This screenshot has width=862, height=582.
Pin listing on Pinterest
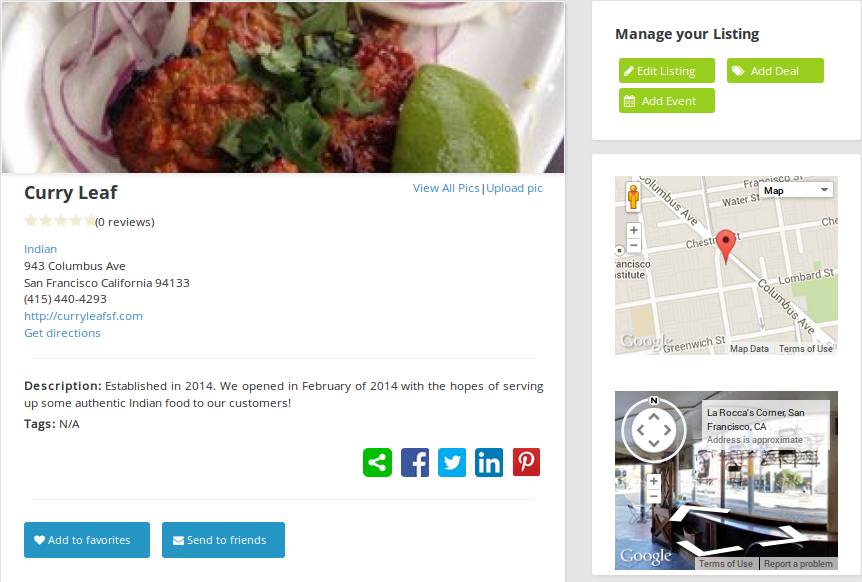pos(526,462)
